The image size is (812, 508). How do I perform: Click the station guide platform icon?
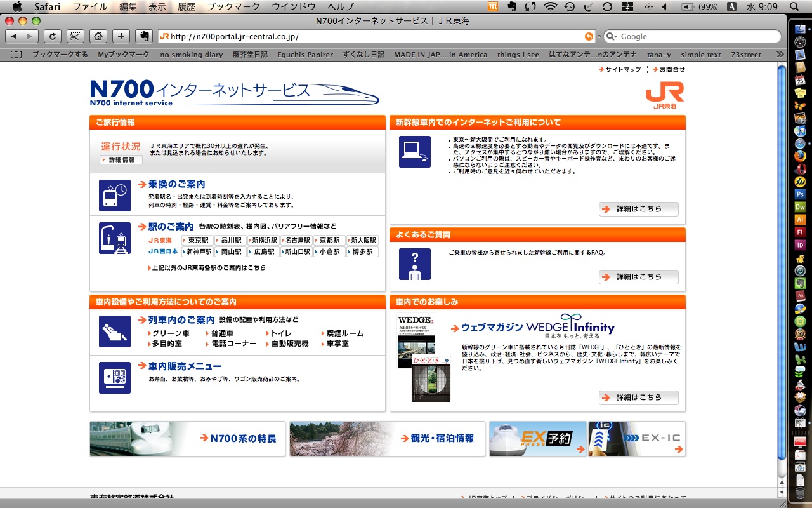[x=115, y=238]
